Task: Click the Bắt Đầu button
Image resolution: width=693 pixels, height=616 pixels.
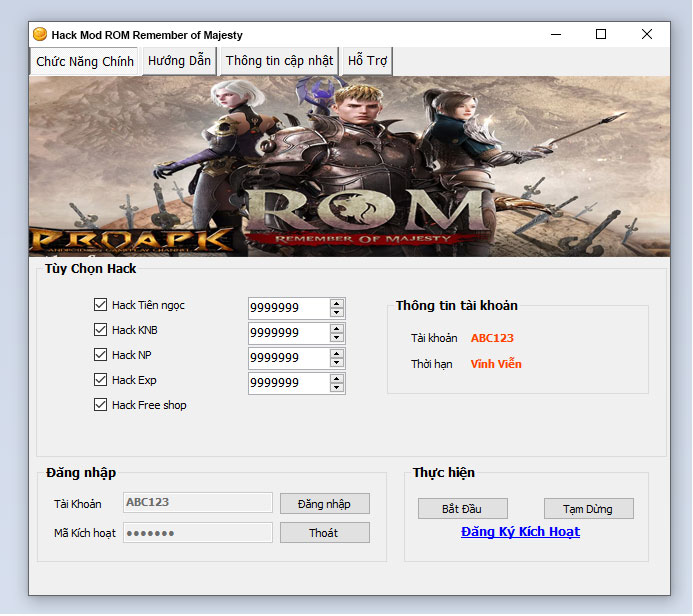Action: tap(462, 509)
